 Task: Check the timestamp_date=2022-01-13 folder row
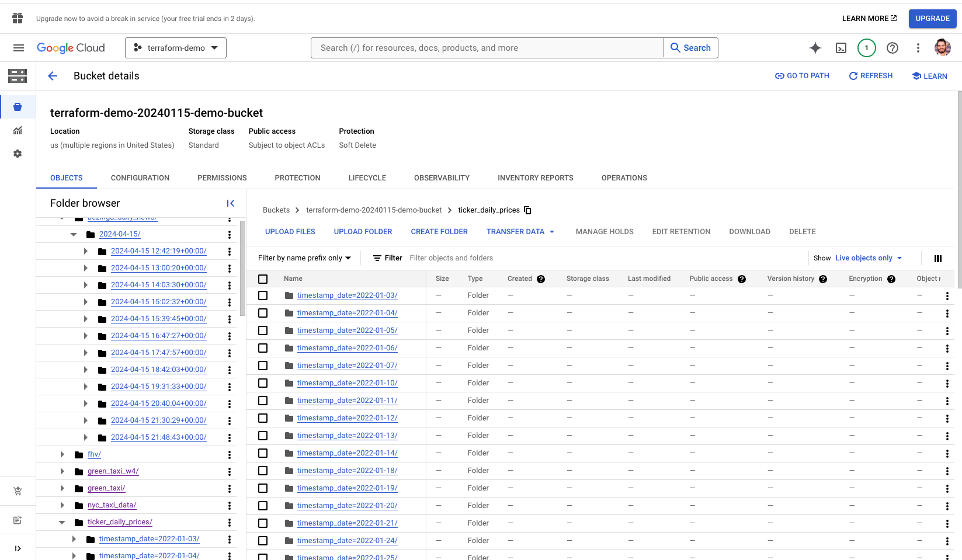click(x=263, y=436)
